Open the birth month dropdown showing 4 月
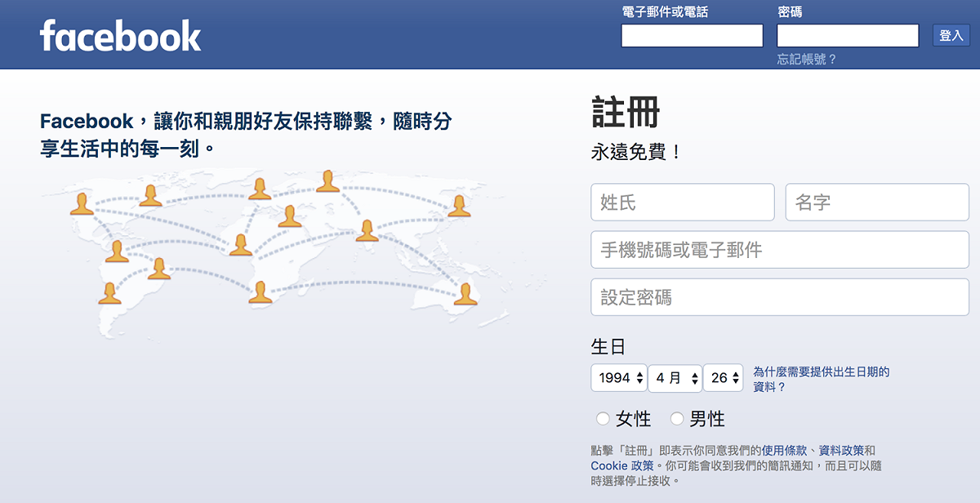The image size is (980, 503). coord(675,378)
